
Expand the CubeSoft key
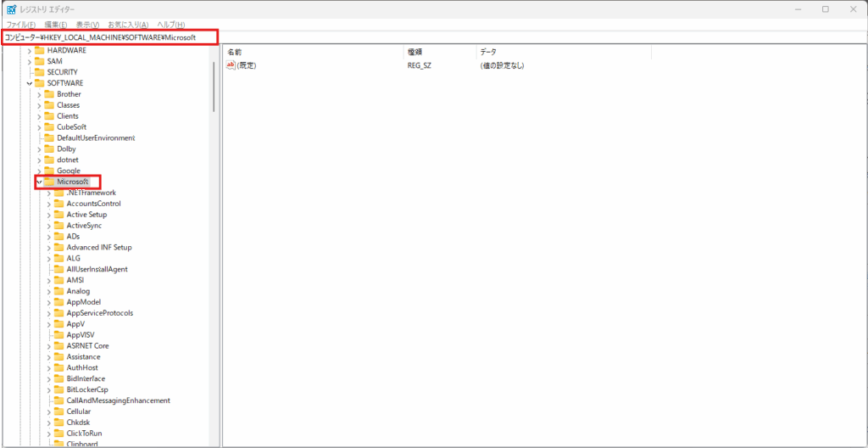click(39, 127)
